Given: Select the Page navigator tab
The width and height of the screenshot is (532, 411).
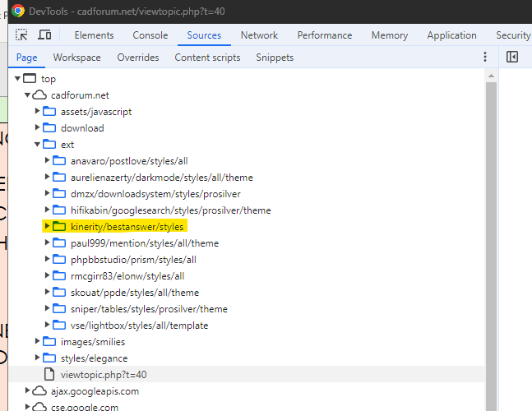Looking at the screenshot, I should tap(27, 58).
